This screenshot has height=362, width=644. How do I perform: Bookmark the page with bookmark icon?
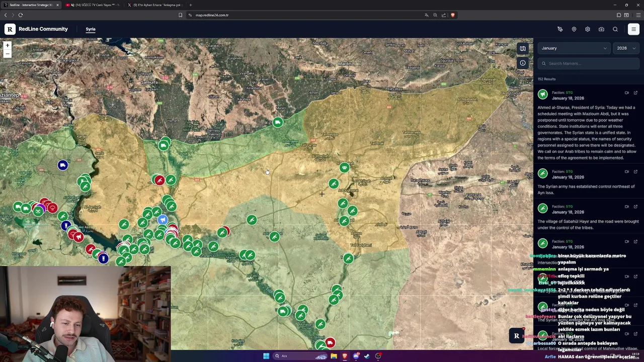[x=180, y=15]
